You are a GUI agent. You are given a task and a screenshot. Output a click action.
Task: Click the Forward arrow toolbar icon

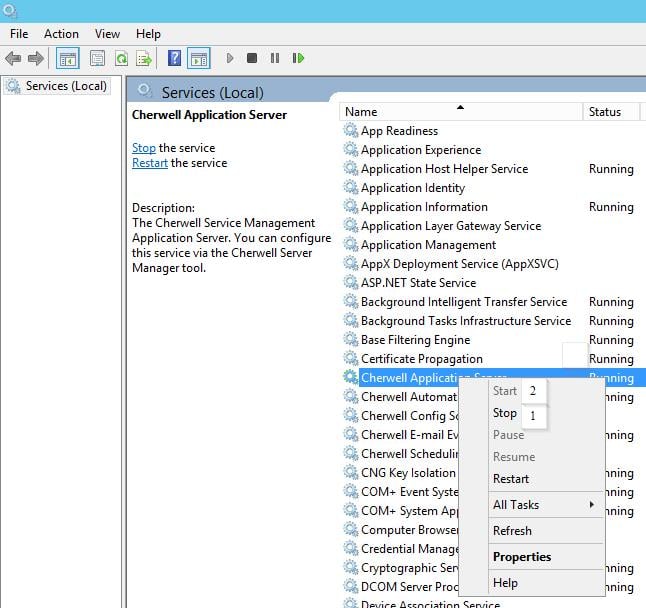pyautogui.click(x=36, y=58)
